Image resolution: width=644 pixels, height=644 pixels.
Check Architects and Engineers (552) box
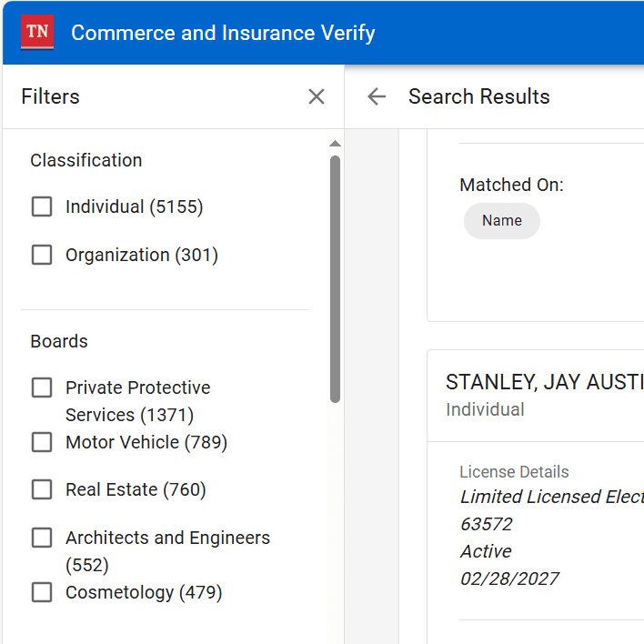42,538
